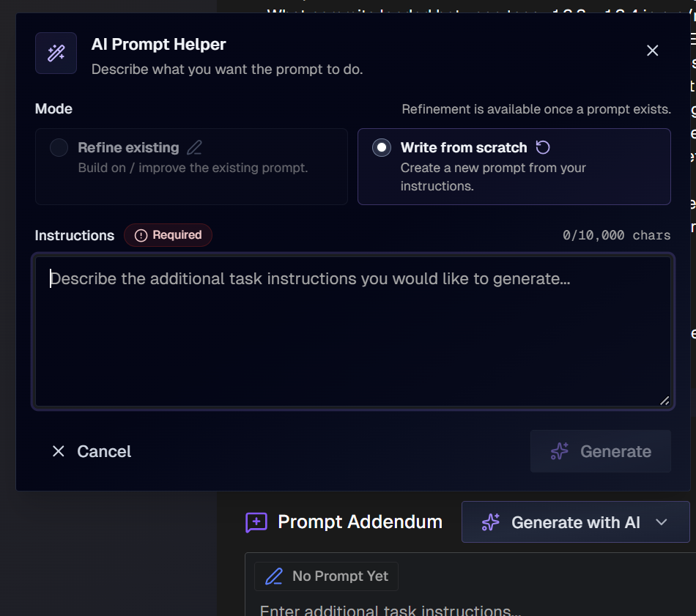Click the pencil icon on No Prompt Yet badge
696x616 pixels.
click(273, 576)
